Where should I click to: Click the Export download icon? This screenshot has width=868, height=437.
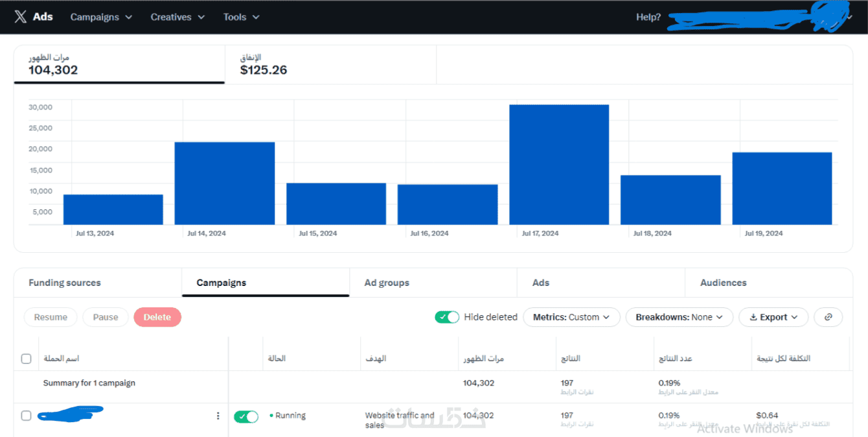pos(753,317)
